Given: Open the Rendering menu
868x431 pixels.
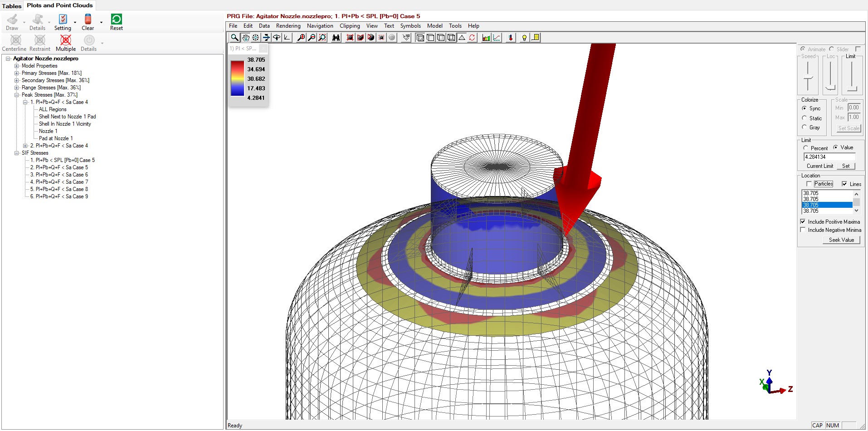Looking at the screenshot, I should tap(288, 26).
